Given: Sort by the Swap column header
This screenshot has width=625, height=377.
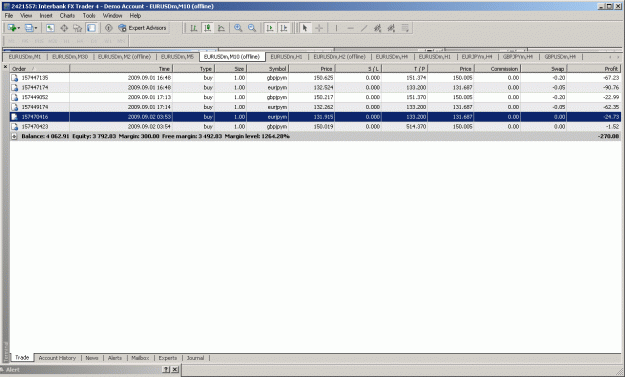Looking at the screenshot, I should [544, 69].
